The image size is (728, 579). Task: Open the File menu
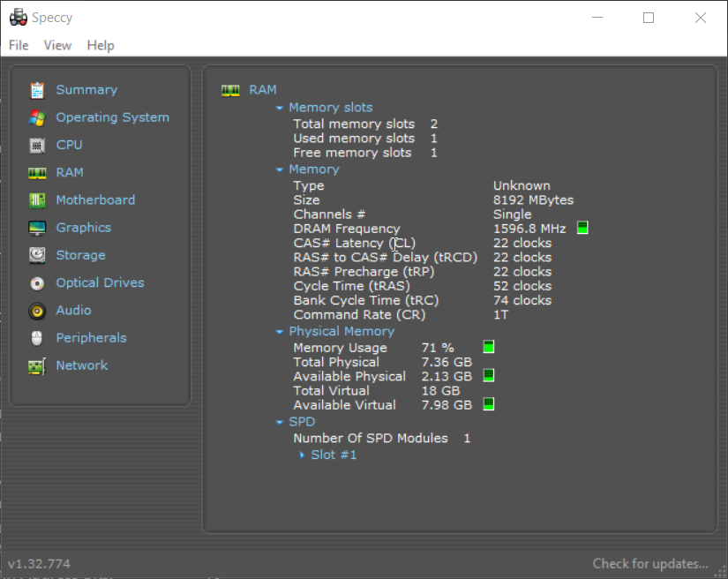[19, 45]
